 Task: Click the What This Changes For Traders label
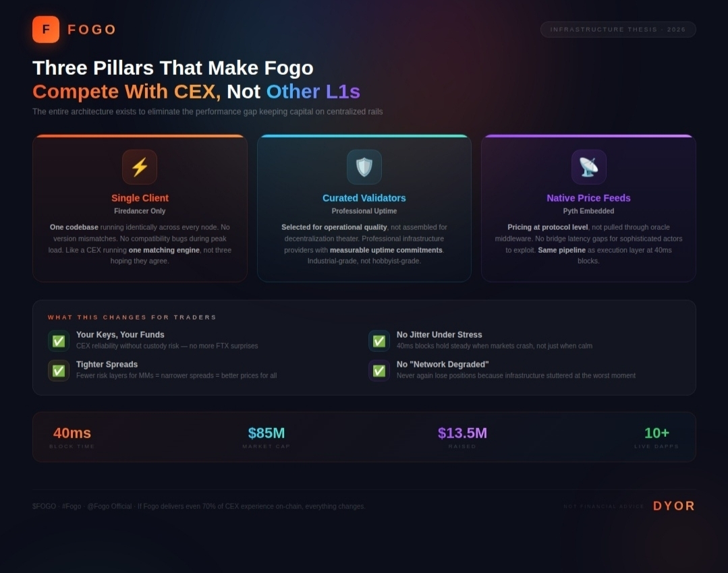(x=132, y=318)
